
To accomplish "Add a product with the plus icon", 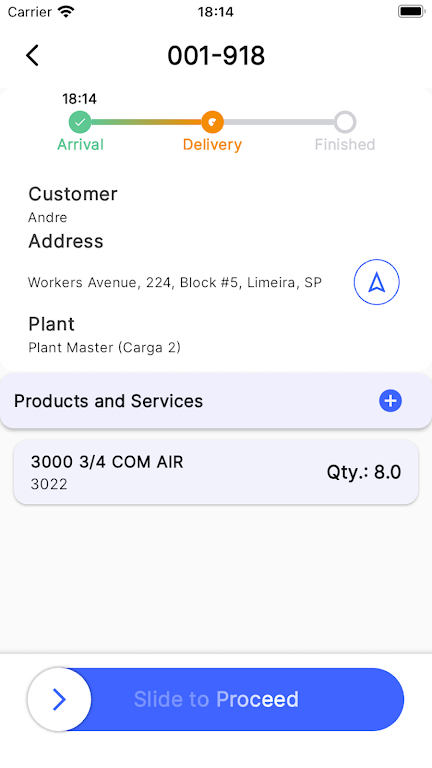I will click(390, 401).
